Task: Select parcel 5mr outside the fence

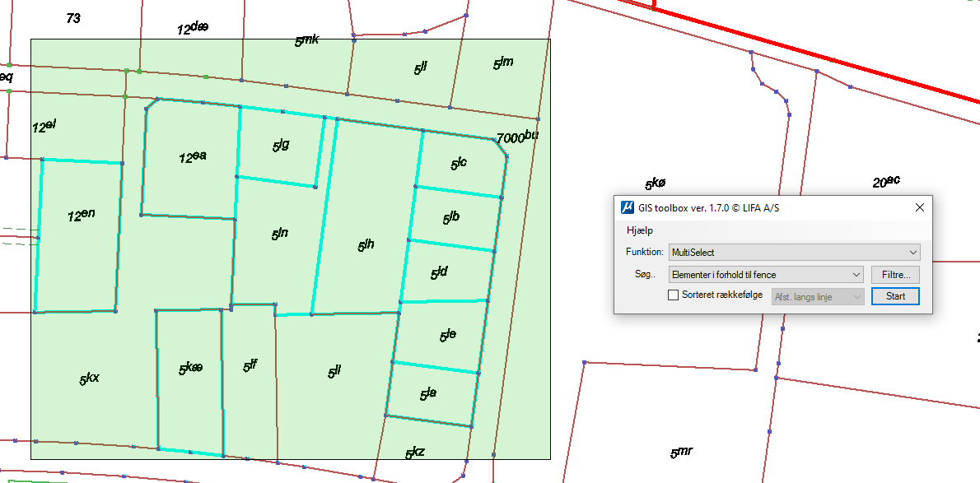Action: (x=681, y=452)
